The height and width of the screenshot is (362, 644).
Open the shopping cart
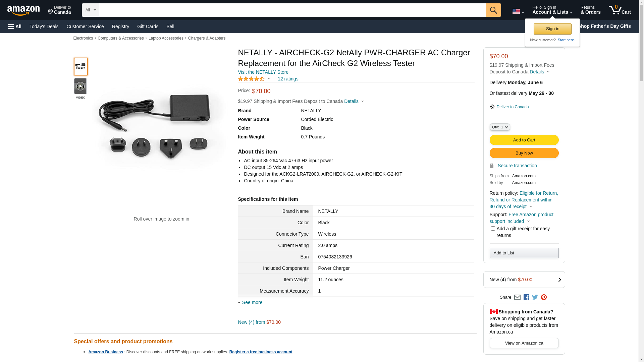point(620,10)
